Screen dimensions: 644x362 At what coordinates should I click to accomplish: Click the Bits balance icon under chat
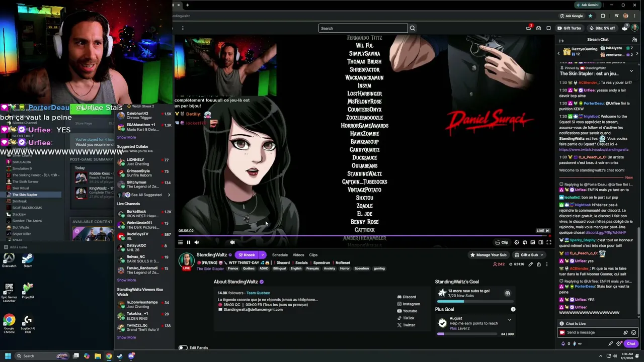563,344
